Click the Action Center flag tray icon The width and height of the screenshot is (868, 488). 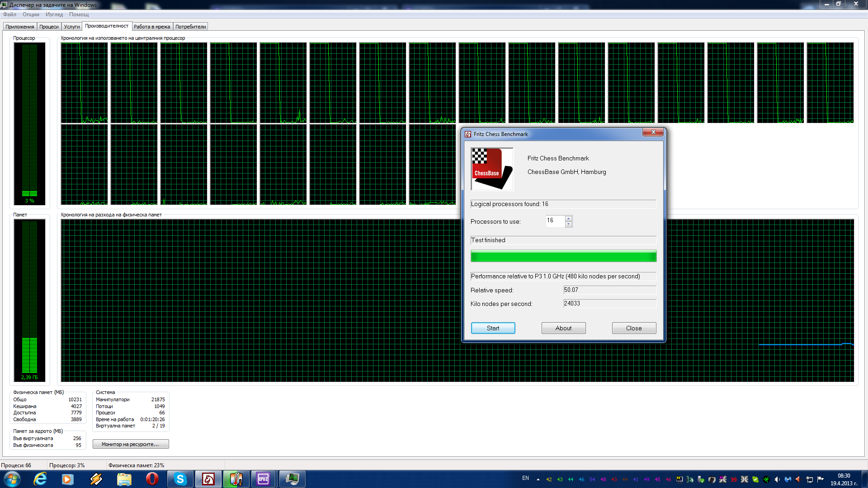[x=821, y=479]
